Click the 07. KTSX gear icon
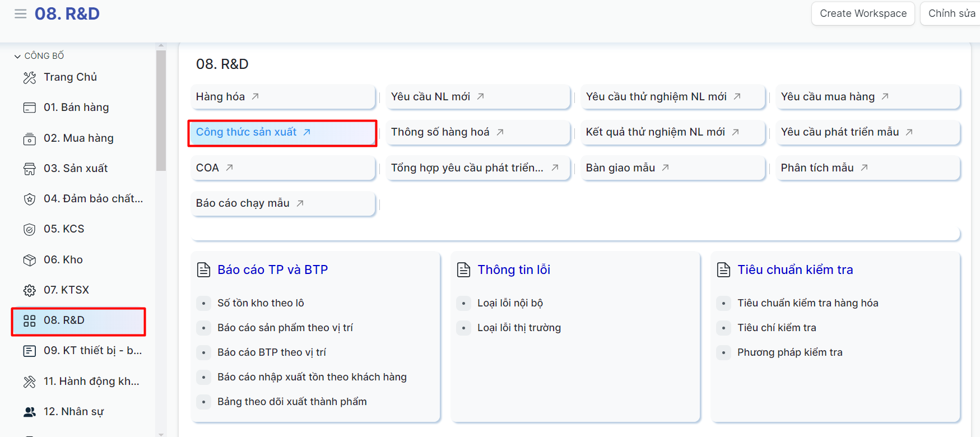 click(30, 290)
